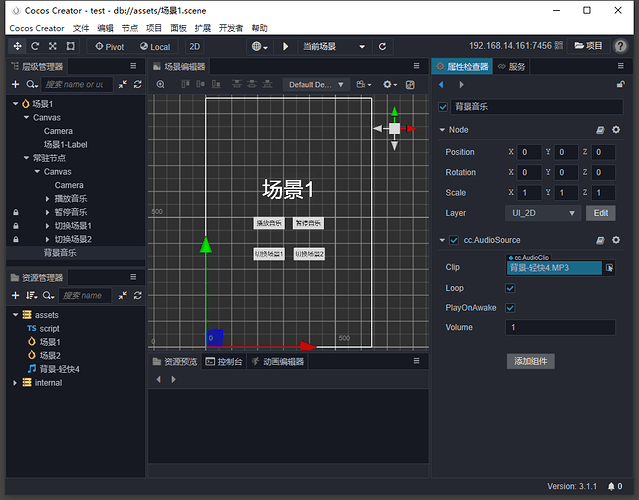The width and height of the screenshot is (639, 500).
Task: Open cc.AudioSource component gear menu
Action: [x=616, y=240]
